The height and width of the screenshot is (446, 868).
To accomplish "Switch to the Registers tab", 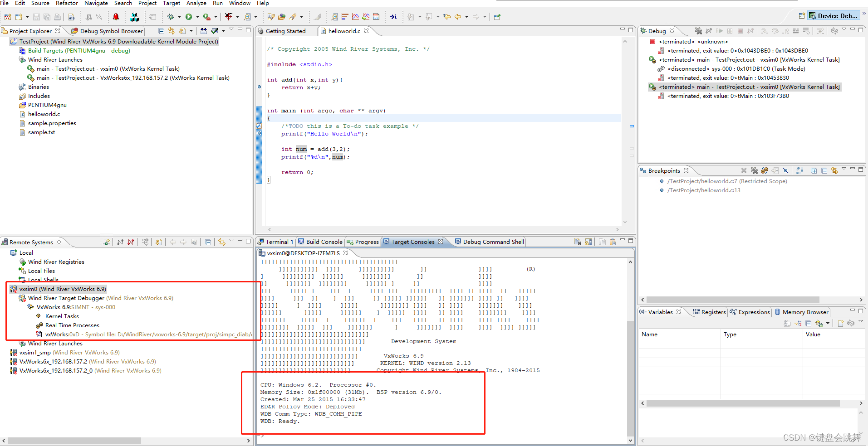I will [x=709, y=312].
